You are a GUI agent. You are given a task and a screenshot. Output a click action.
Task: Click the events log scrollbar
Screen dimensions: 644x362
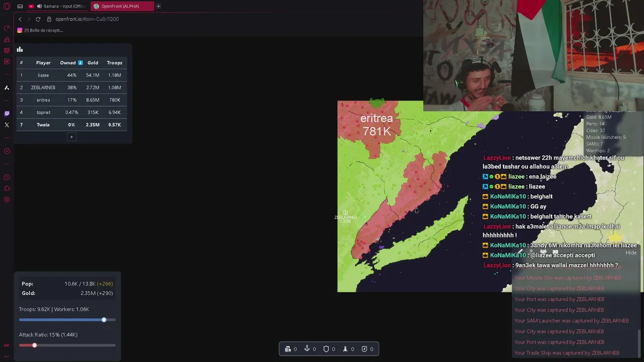(x=639, y=342)
